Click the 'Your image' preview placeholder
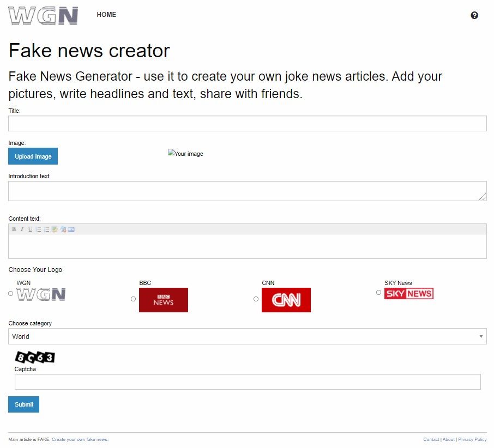 pos(185,153)
